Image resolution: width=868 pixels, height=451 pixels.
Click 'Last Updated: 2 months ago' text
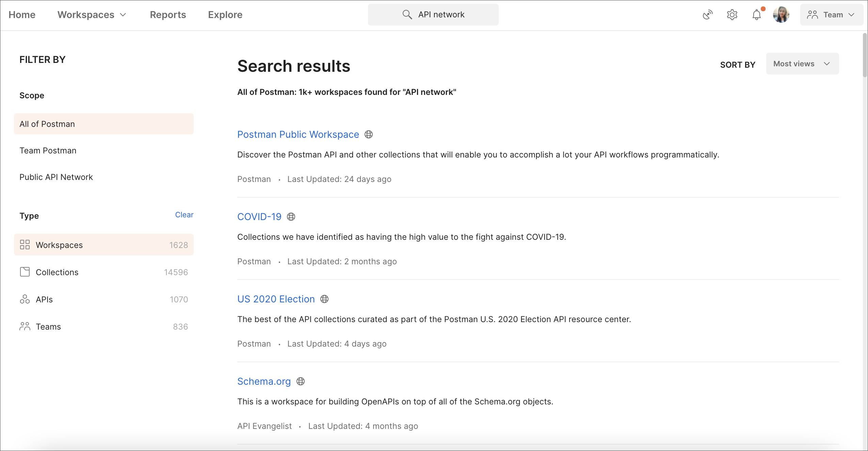[x=342, y=262]
